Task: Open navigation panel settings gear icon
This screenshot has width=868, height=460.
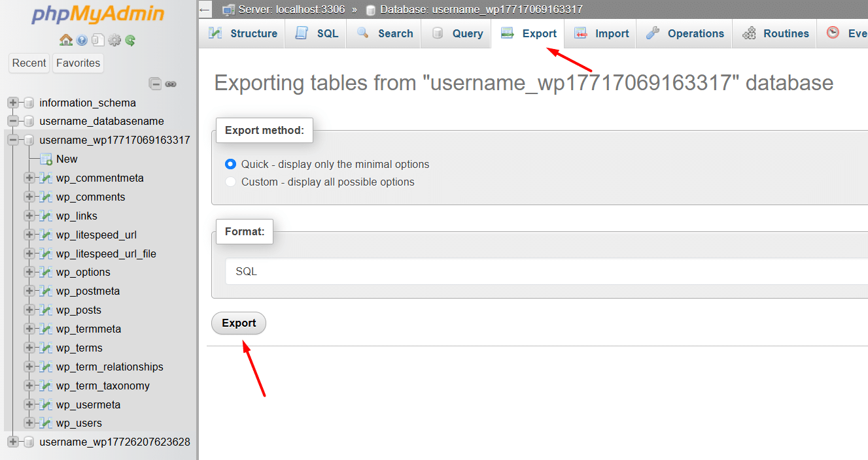Action: 114,41
